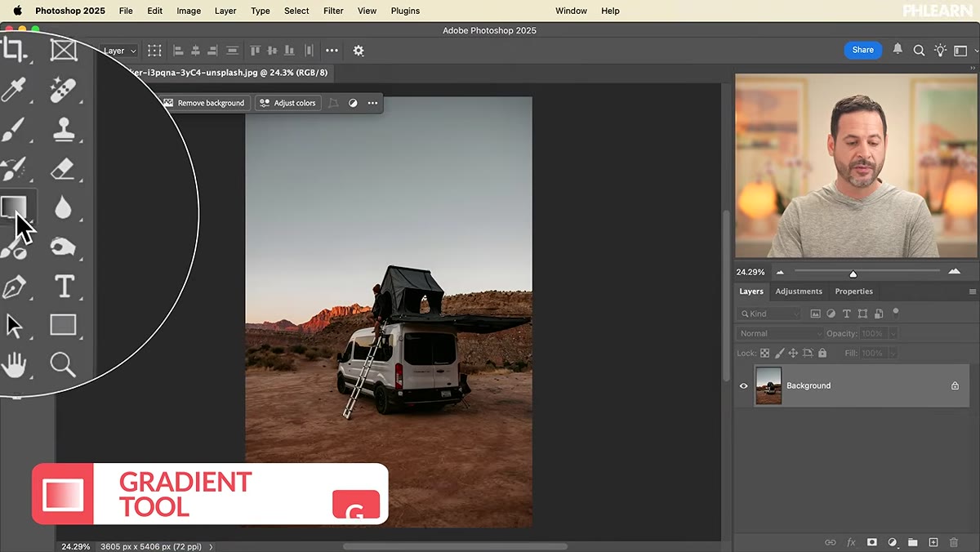Open the Kind layer filter dropdown
This screenshot has width=980, height=552.
768,314
